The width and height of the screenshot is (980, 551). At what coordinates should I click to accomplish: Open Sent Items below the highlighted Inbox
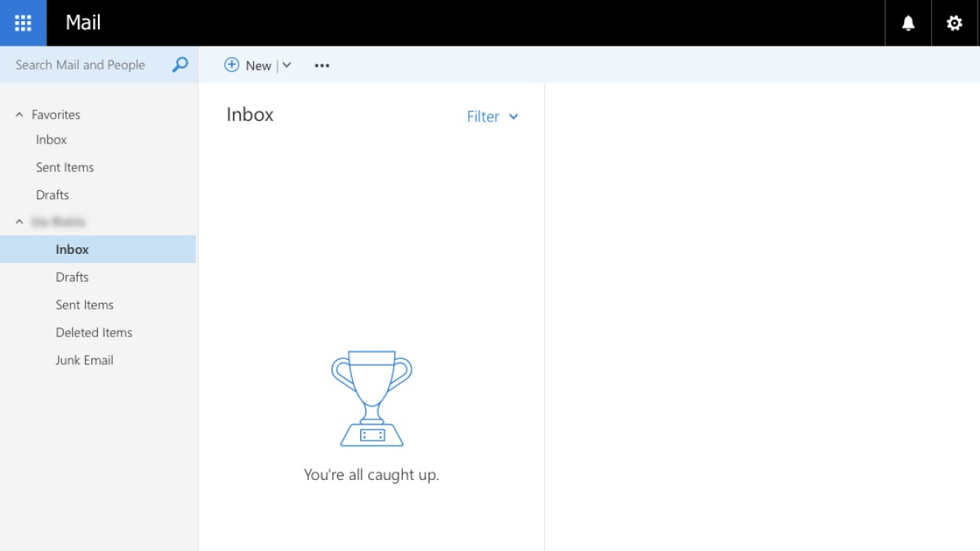tap(84, 304)
